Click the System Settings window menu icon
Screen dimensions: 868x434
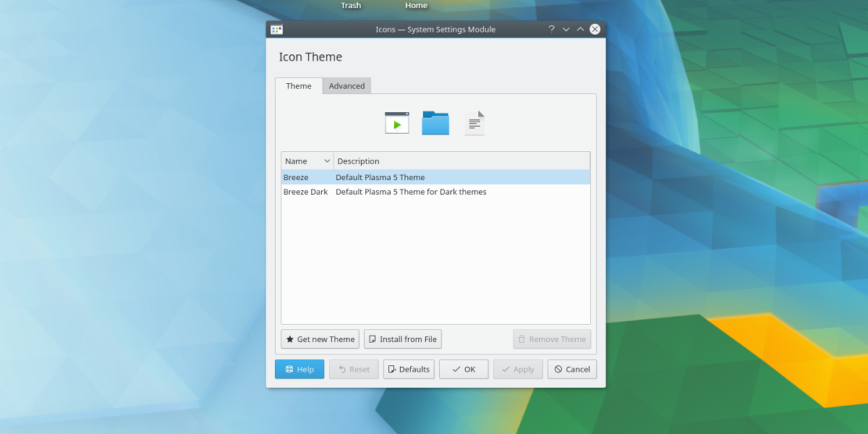pos(276,30)
